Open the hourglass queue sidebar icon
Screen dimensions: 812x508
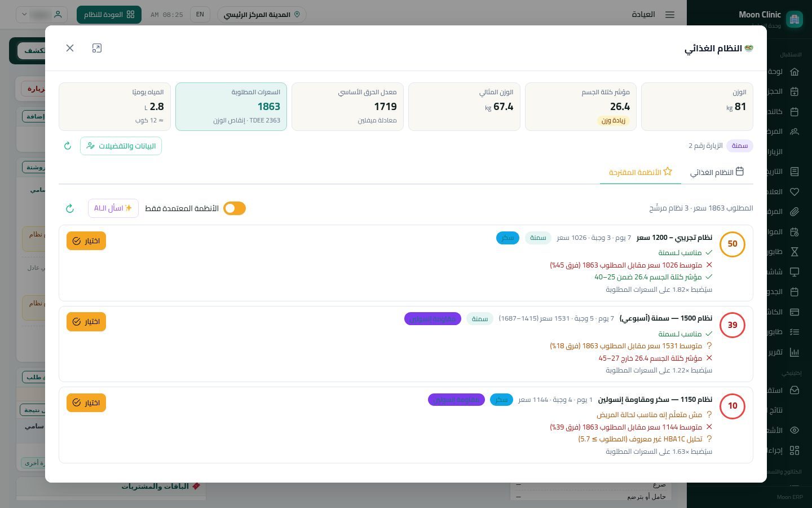(795, 252)
